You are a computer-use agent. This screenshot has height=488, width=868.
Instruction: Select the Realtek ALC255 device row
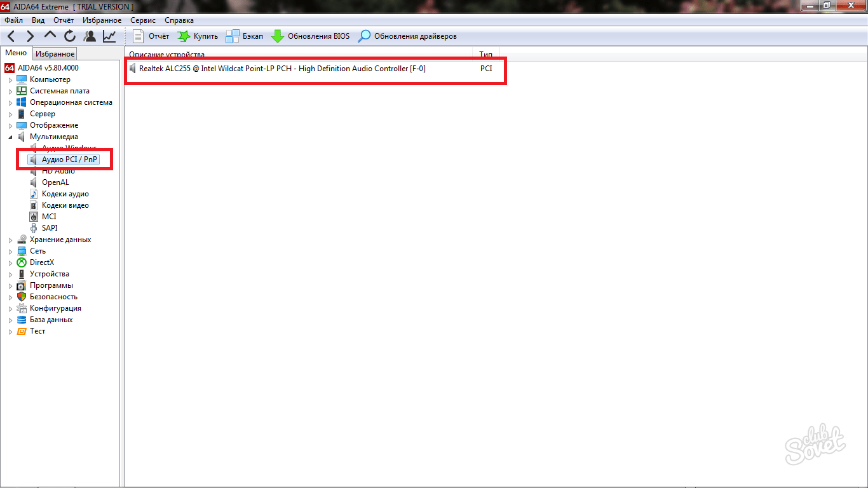tap(282, 69)
